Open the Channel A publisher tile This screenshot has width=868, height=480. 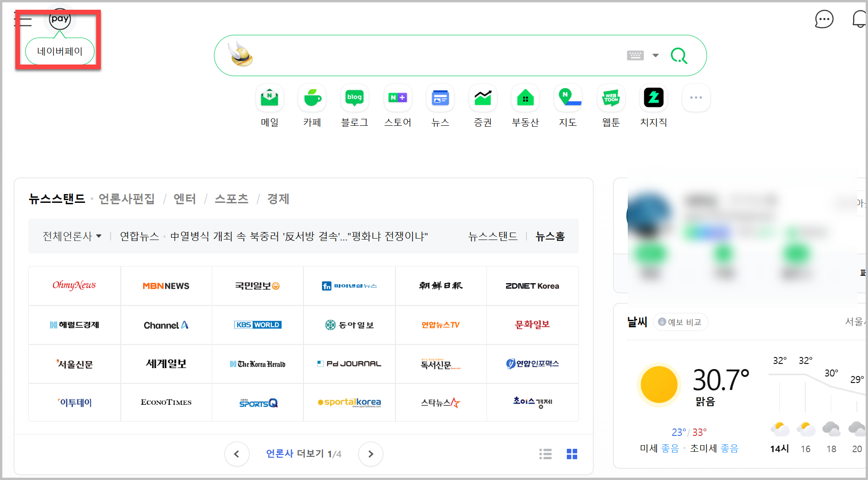166,325
